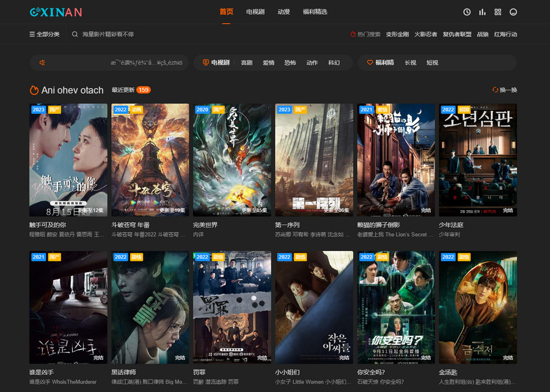This screenshot has width=550, height=392.
Task: Click the announcement speaker icon
Action: 43,62
